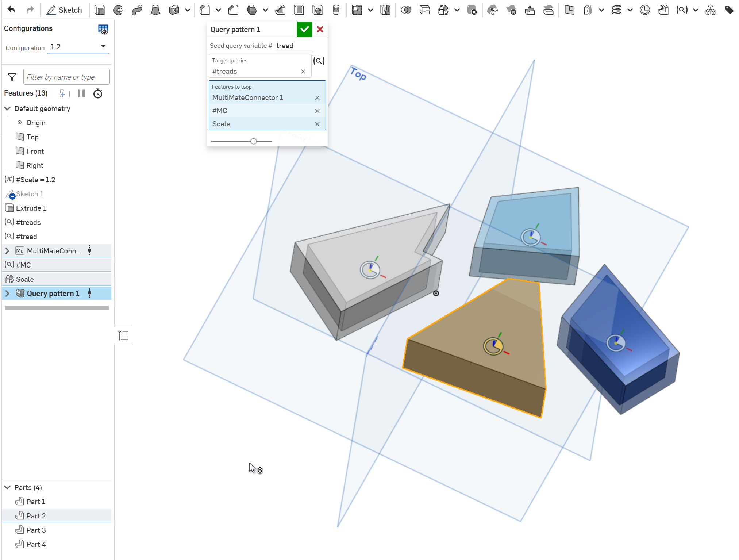This screenshot has width=739, height=560.
Task: Click the Filter by name or type field
Action: coord(66,77)
